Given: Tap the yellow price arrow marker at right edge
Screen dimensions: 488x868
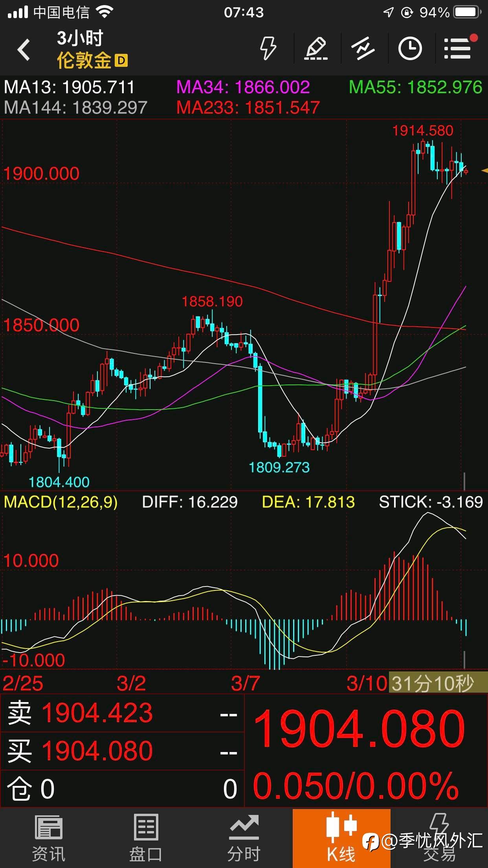Looking at the screenshot, I should tap(484, 171).
